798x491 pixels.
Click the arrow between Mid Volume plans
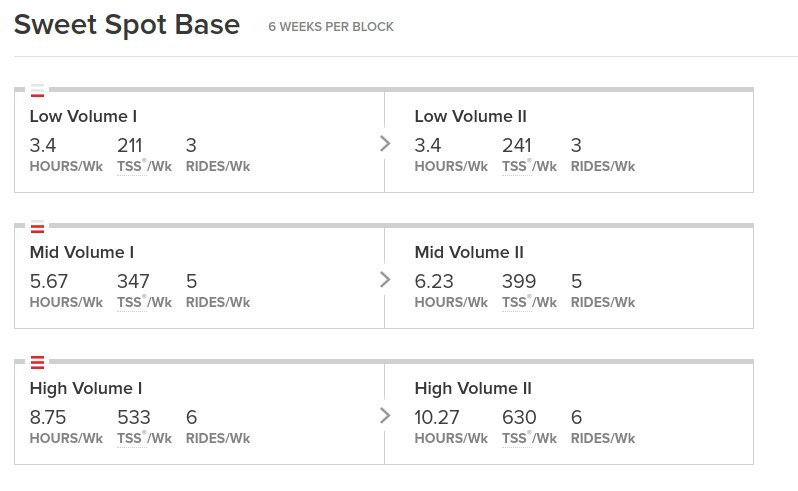385,279
